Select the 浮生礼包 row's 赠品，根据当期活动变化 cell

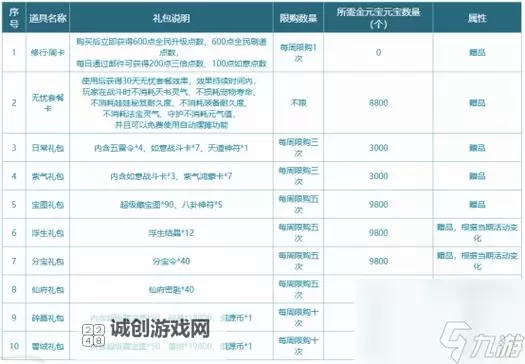click(x=477, y=233)
